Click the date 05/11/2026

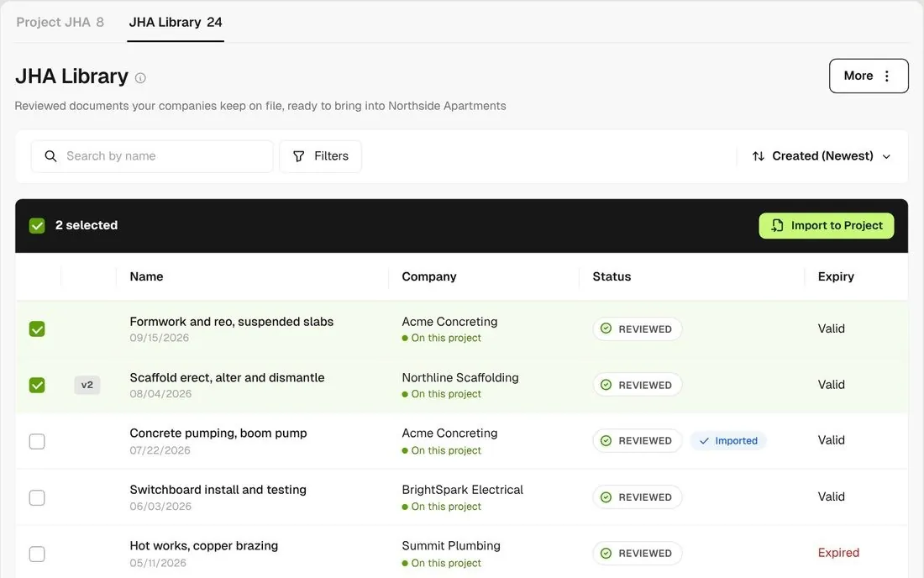click(158, 563)
